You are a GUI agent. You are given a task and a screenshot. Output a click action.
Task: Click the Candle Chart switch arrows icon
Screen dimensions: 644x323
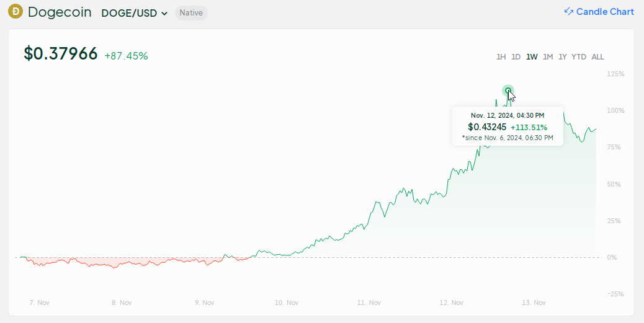pyautogui.click(x=568, y=12)
